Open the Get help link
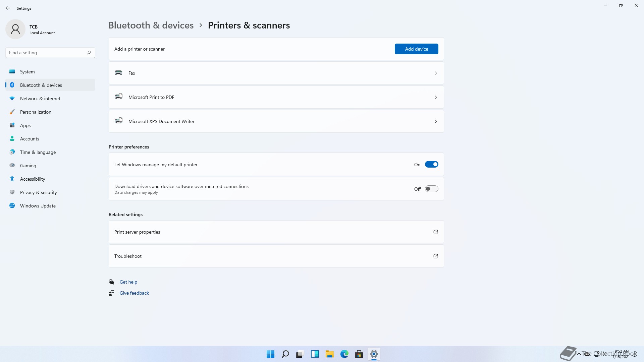The width and height of the screenshot is (644, 362). [128, 282]
